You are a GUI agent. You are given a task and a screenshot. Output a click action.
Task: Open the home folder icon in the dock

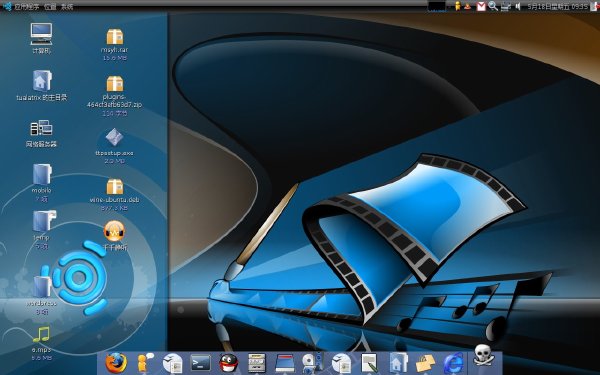coord(398,362)
